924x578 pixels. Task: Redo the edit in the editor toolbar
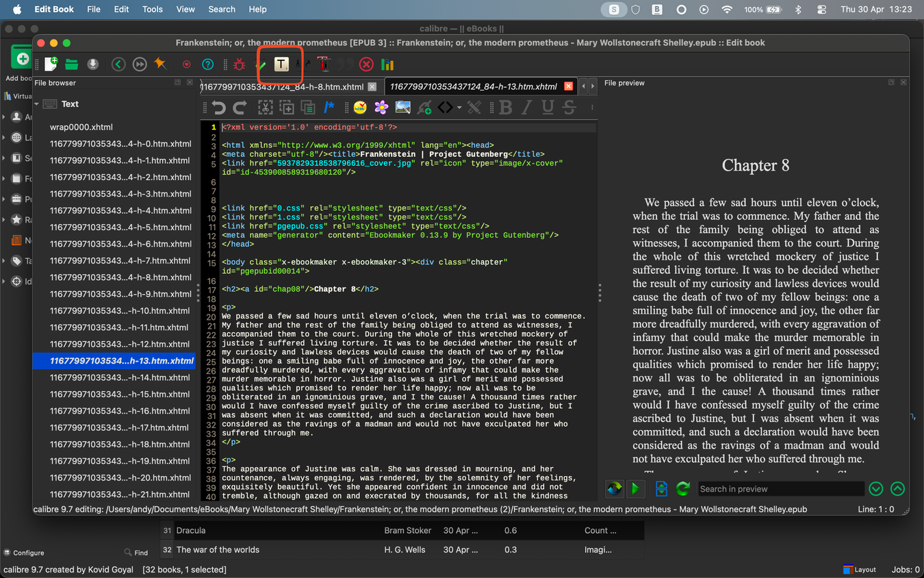click(240, 107)
